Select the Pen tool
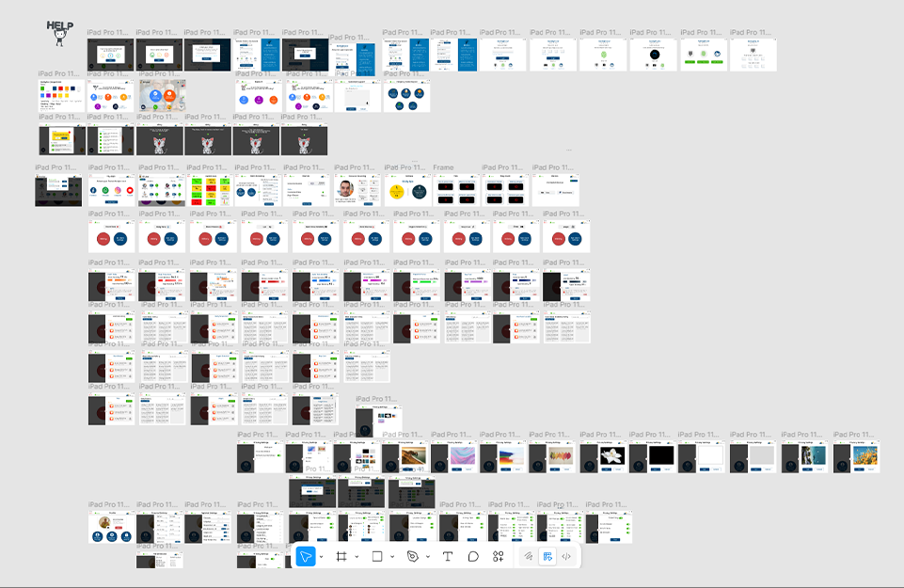The height and width of the screenshot is (588, 904). point(413,556)
